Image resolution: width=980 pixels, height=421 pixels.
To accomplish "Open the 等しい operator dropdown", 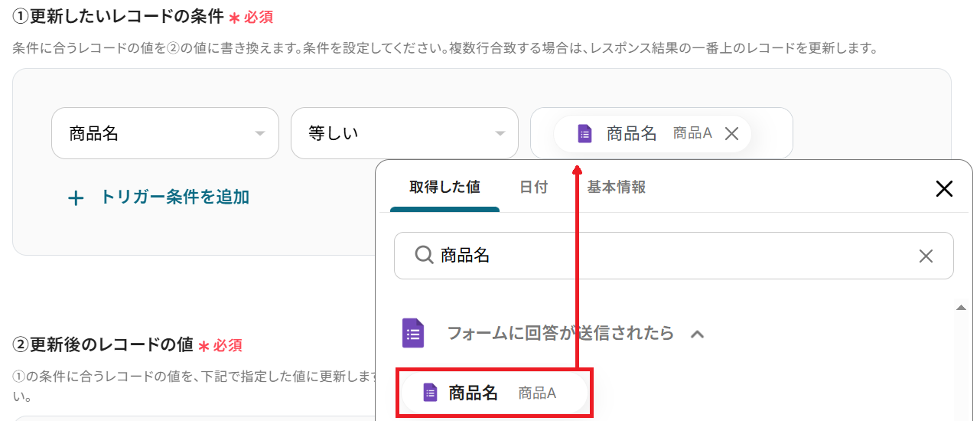I will pos(404,133).
